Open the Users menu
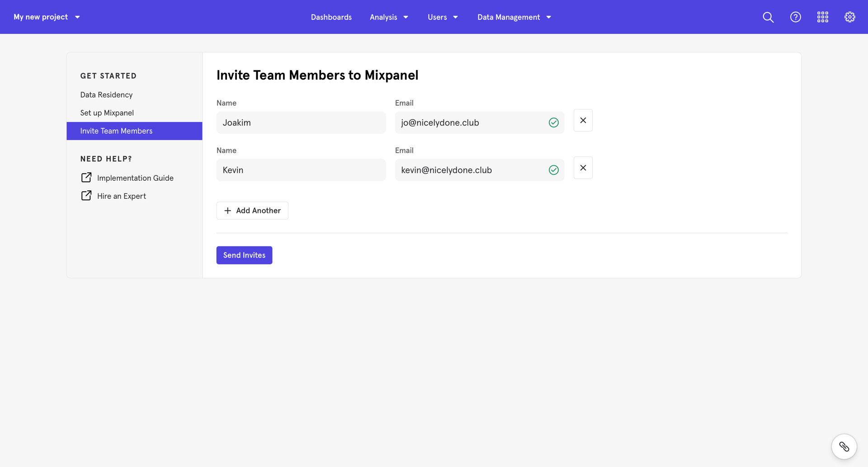The height and width of the screenshot is (467, 868). tap(443, 17)
